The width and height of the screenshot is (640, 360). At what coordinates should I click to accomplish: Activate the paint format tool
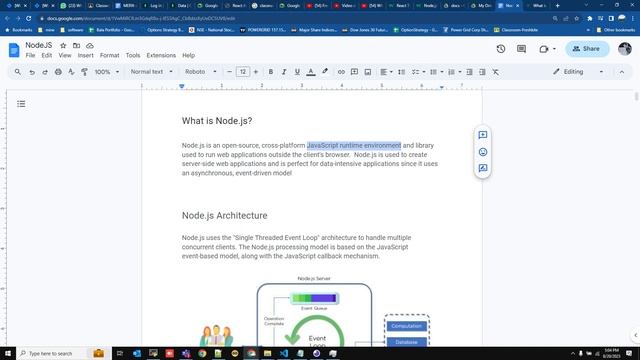coord(84,72)
